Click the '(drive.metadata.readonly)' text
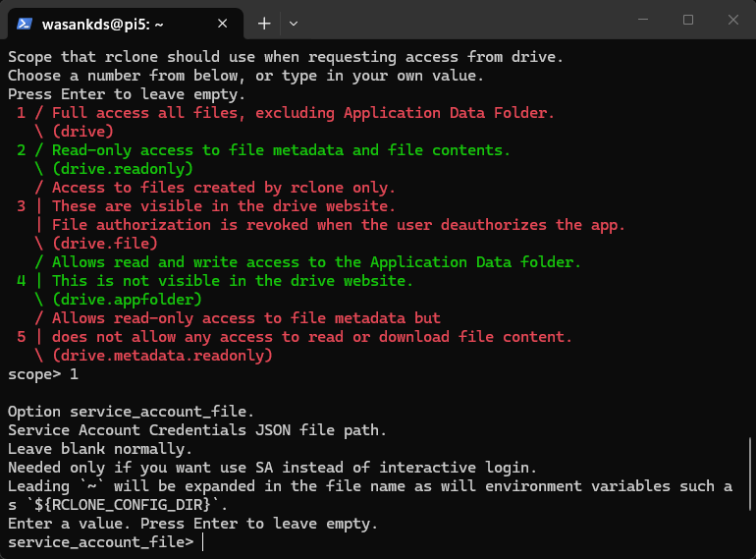756x559 pixels. click(x=162, y=356)
